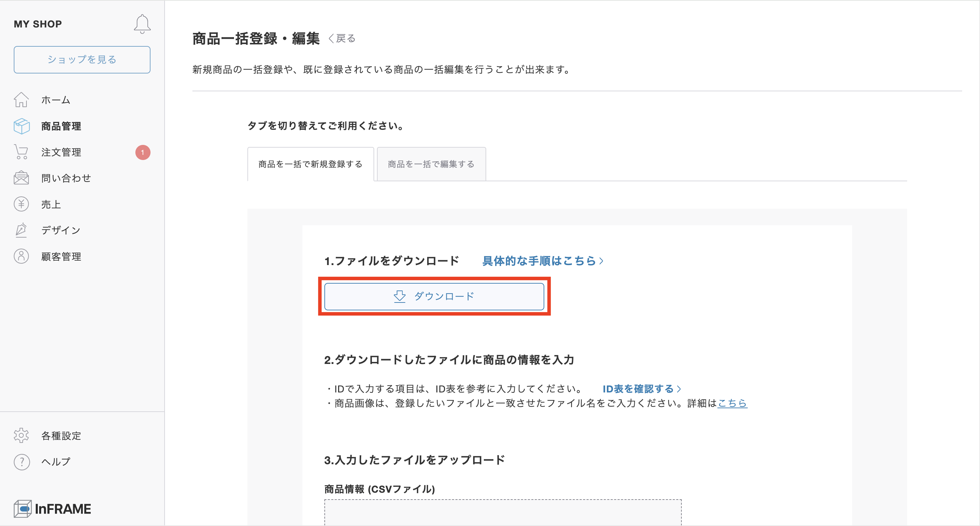Click the download arrow icon in the button

pos(399,296)
